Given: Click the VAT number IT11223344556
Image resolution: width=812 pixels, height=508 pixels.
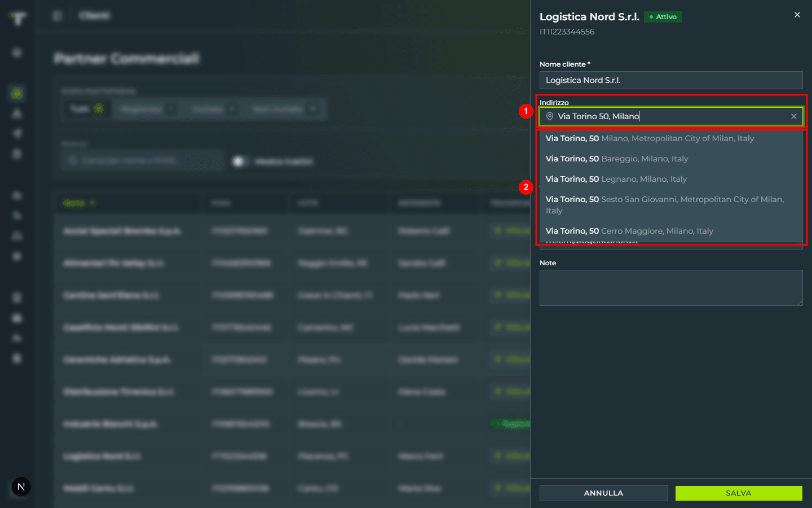Looking at the screenshot, I should click(x=567, y=32).
